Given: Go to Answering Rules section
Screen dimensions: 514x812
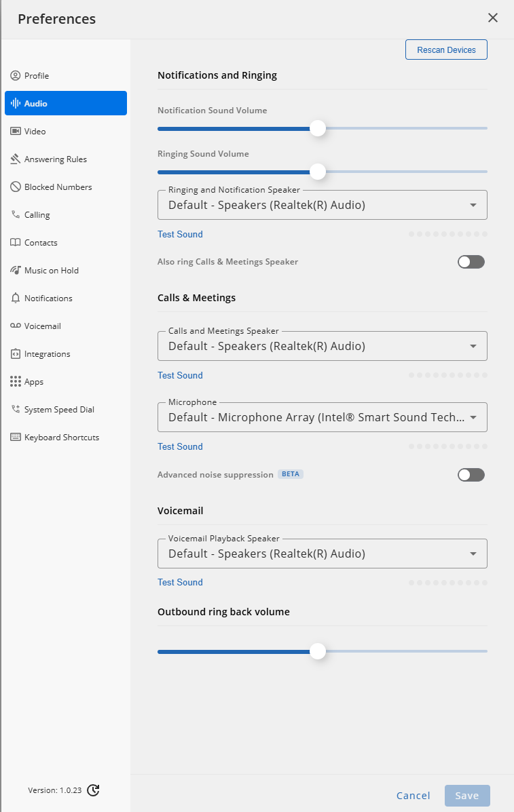Looking at the screenshot, I should (x=66, y=159).
